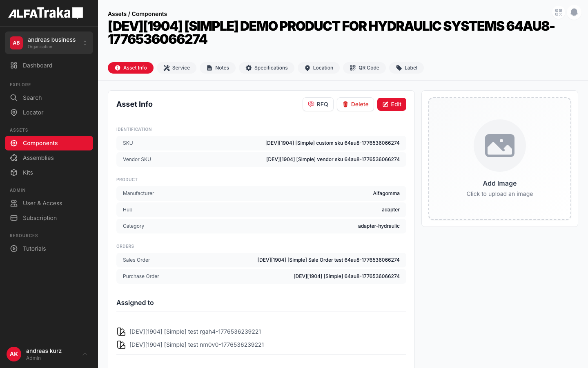Click the icon beside assigned test nm0v0 item
Screen dimensions: 588x368
(x=121, y=345)
